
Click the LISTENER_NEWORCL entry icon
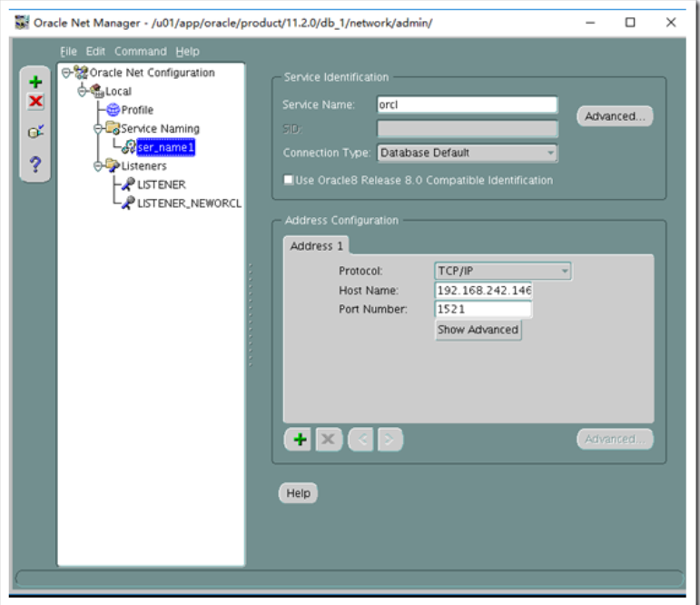click(128, 203)
